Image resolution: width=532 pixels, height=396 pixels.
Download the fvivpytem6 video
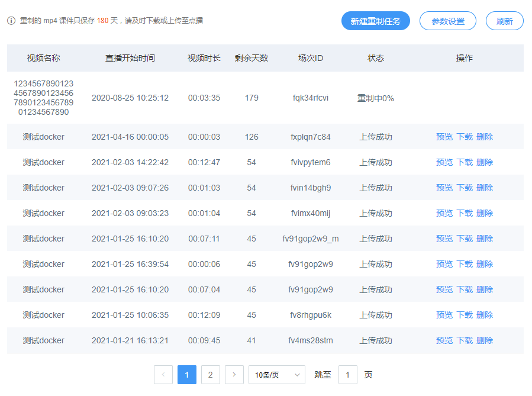click(465, 162)
